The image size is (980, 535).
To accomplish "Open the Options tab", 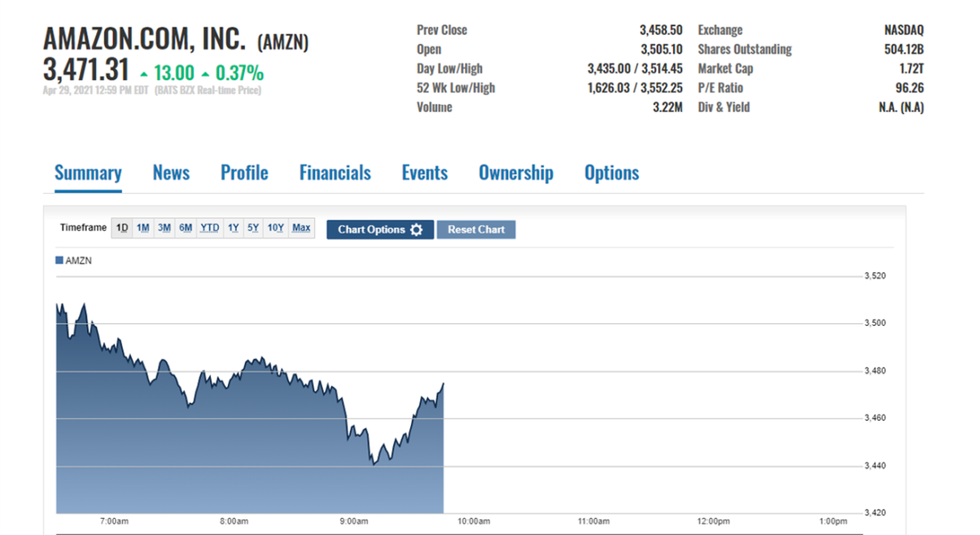I will [x=612, y=173].
